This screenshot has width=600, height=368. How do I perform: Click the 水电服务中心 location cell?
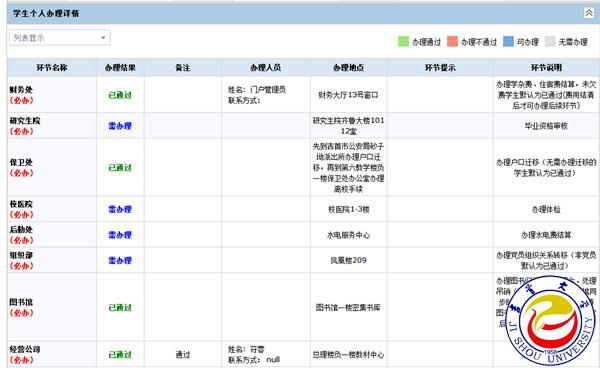point(348,235)
